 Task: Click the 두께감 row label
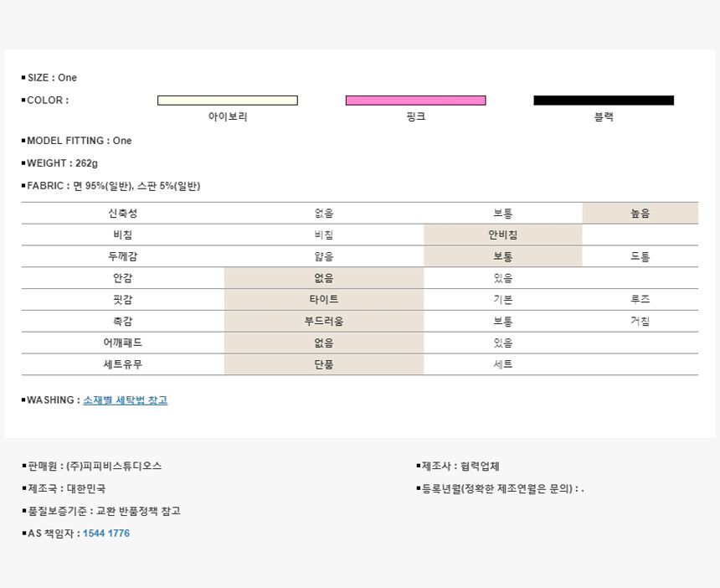[122, 257]
